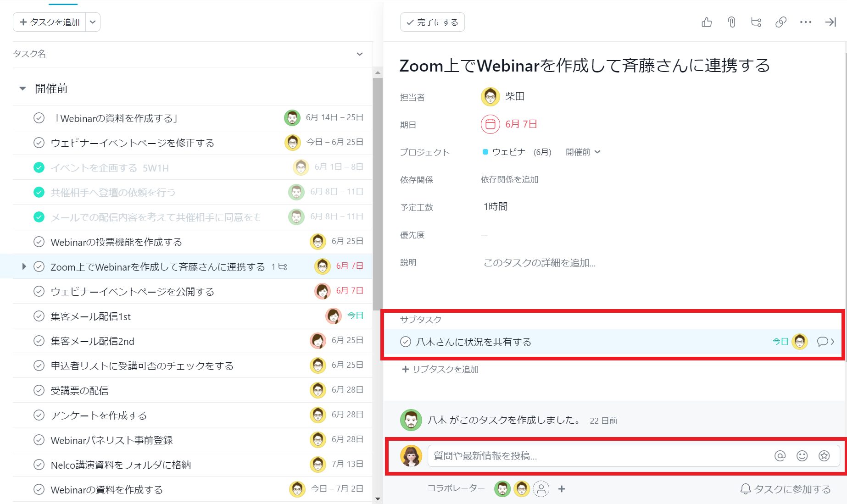The height and width of the screenshot is (504, 847).
Task: Click first collaborator avatar near コラボレーター
Action: tap(502, 489)
